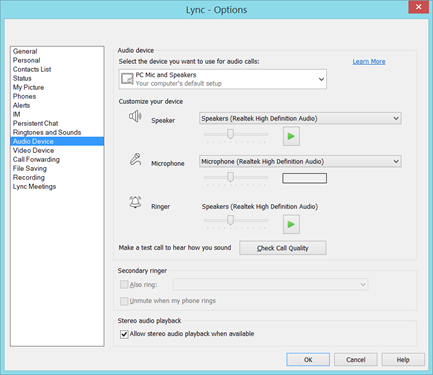Switch to Video Device options

click(x=57, y=150)
